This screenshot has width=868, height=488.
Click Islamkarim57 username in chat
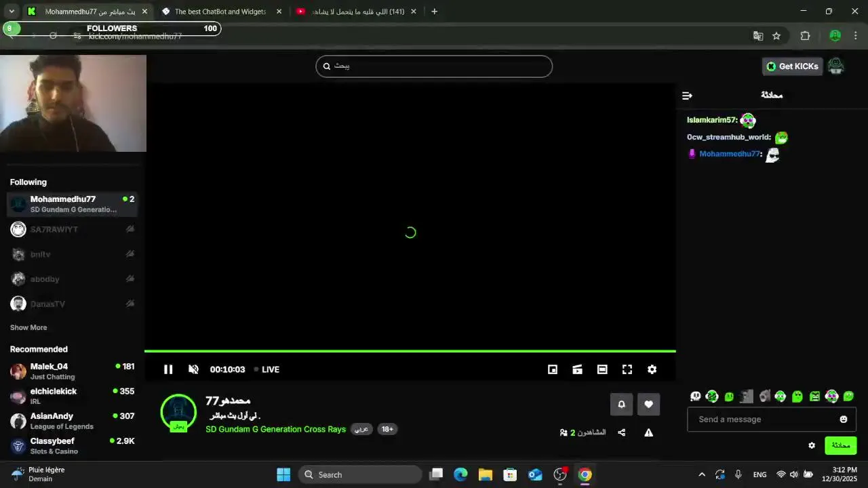pos(711,120)
